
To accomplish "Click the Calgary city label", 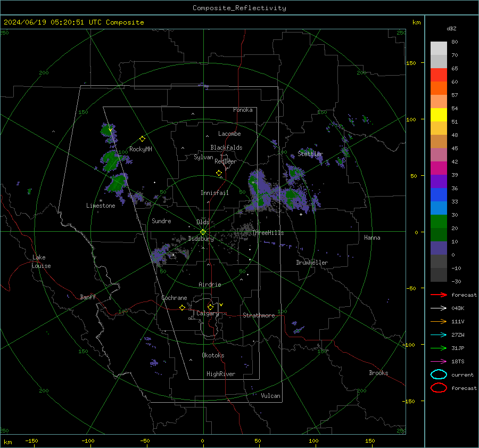I will pos(208,313).
